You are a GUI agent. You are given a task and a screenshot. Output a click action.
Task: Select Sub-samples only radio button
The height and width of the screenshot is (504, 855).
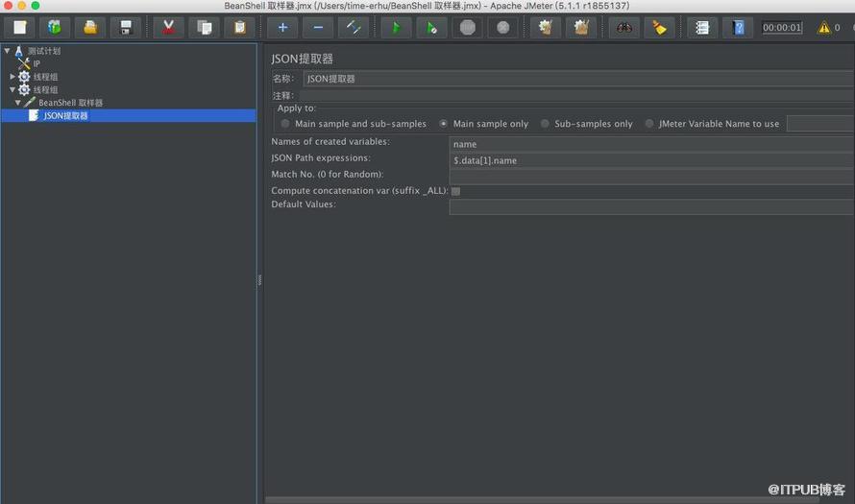pos(545,124)
